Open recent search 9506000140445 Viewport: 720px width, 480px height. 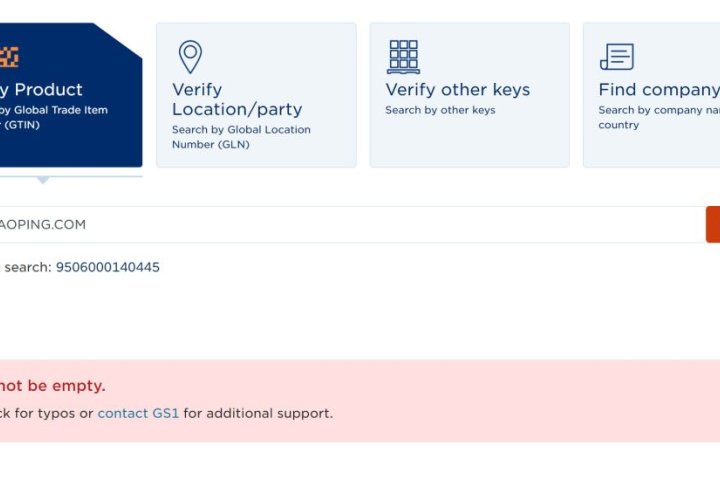(x=107, y=267)
